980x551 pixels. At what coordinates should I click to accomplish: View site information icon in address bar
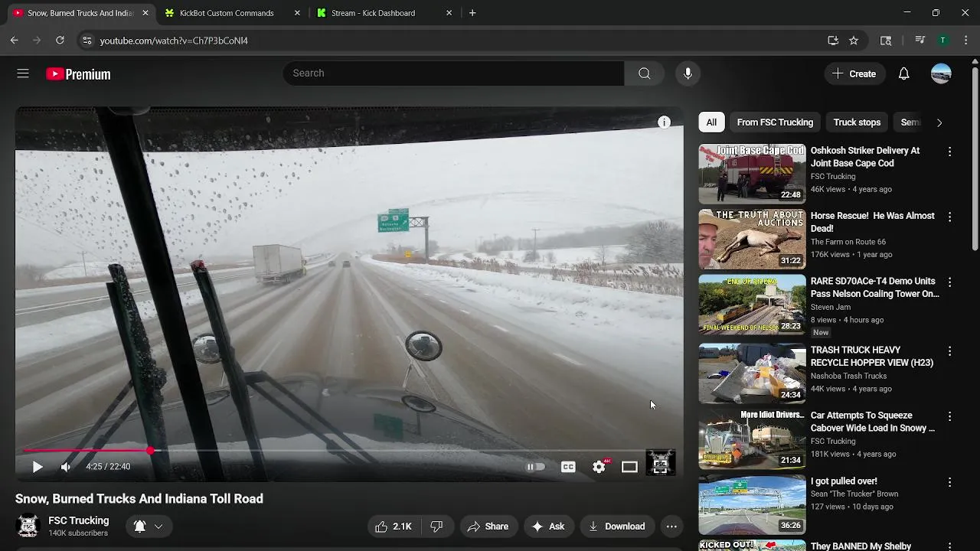(87, 41)
